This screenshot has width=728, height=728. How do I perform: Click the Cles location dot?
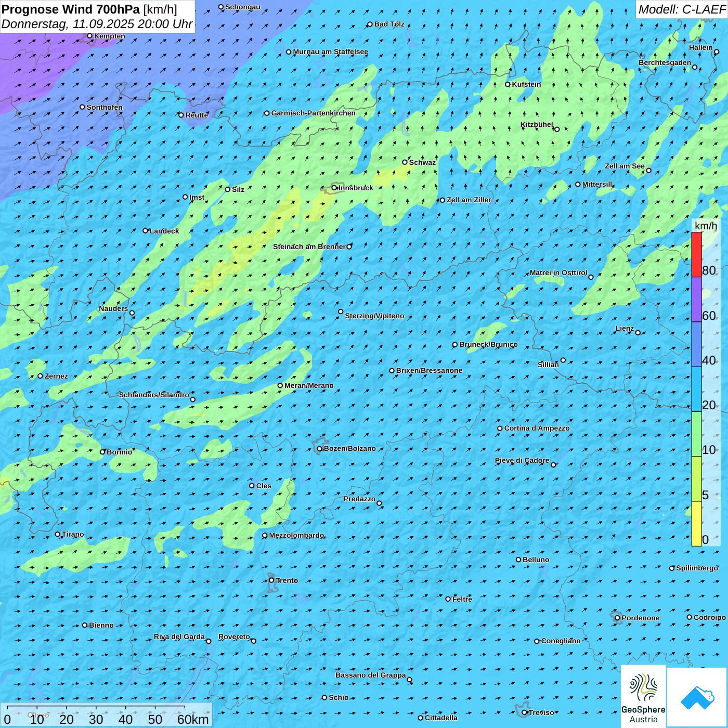tap(252, 486)
